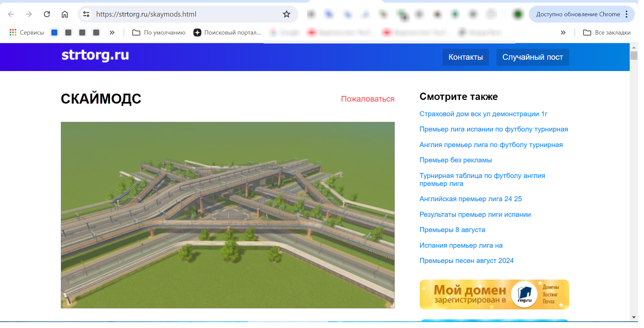644x328 pixels.
Task: Go back to the previous page
Action: [x=11, y=14]
